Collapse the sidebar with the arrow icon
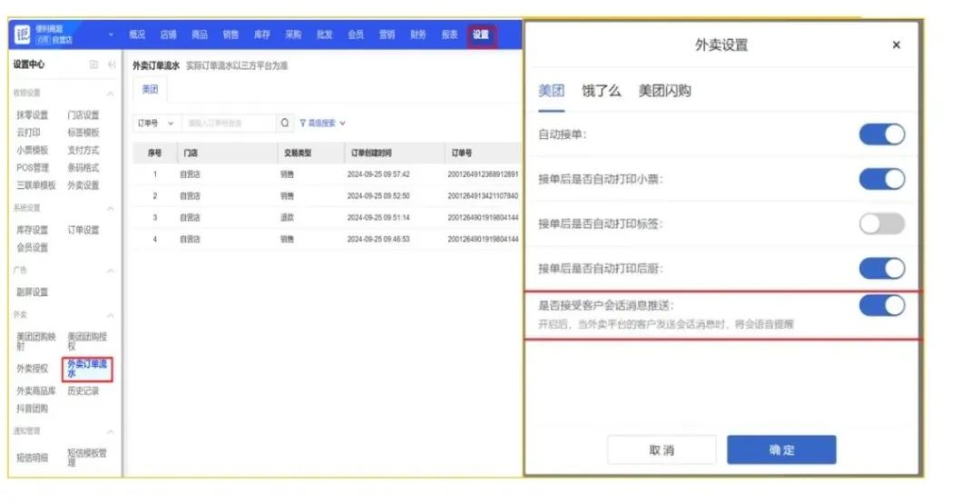The width and height of the screenshot is (980, 504). (111, 64)
